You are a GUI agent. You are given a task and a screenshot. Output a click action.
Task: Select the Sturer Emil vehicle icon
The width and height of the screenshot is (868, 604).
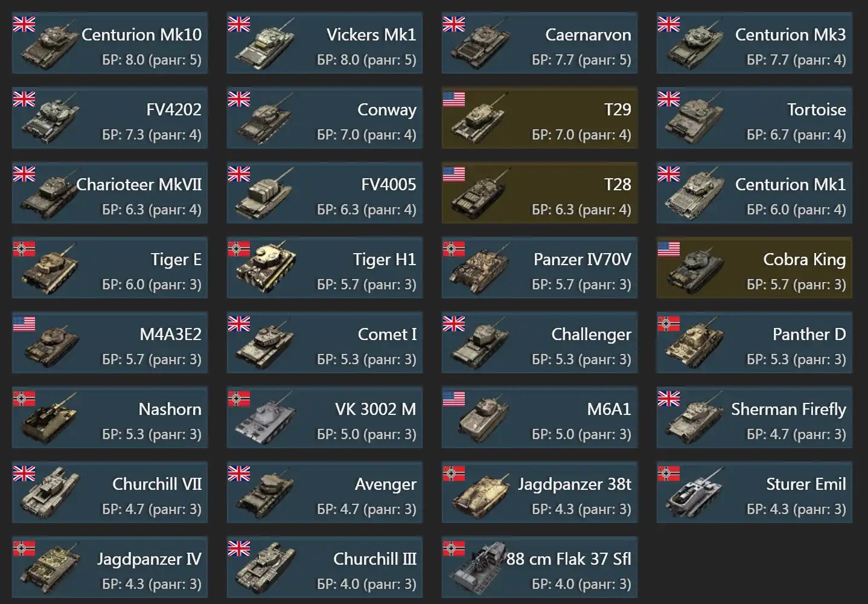[x=694, y=493]
